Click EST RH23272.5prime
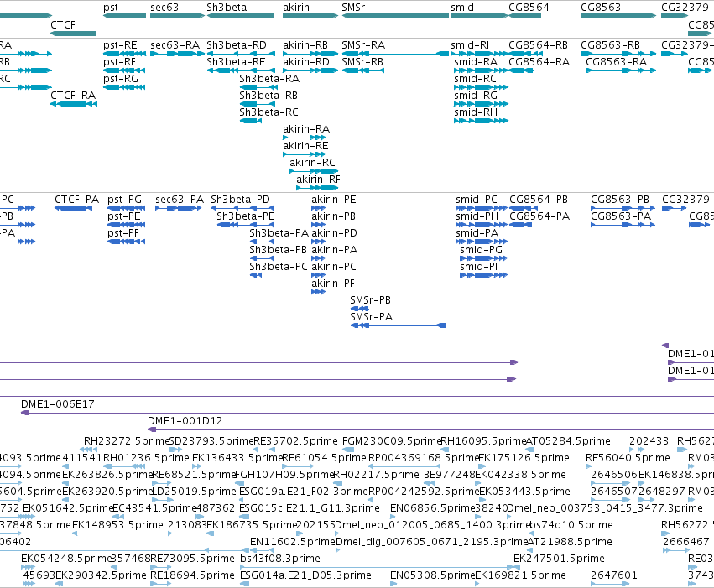The height and width of the screenshot is (588, 714). pos(127,441)
